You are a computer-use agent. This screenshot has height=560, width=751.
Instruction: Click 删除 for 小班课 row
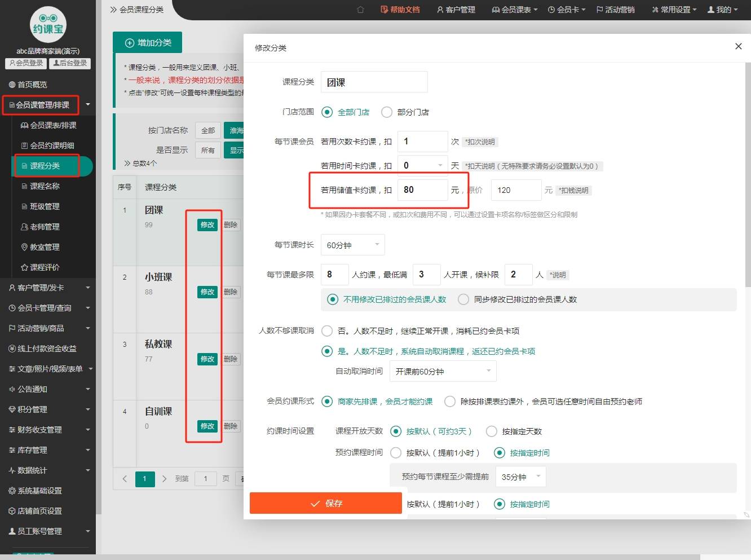coord(231,292)
